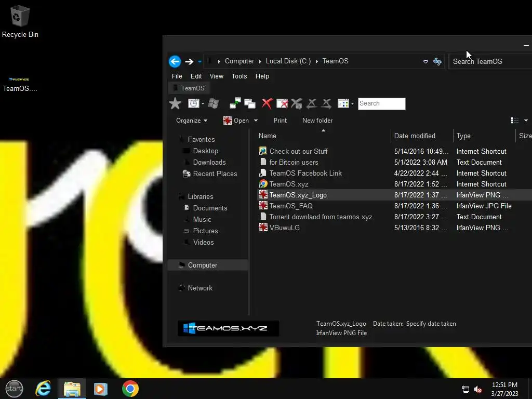The width and height of the screenshot is (532, 399).
Task: Click the overlapping windows clone tab icon
Action: coord(250,103)
